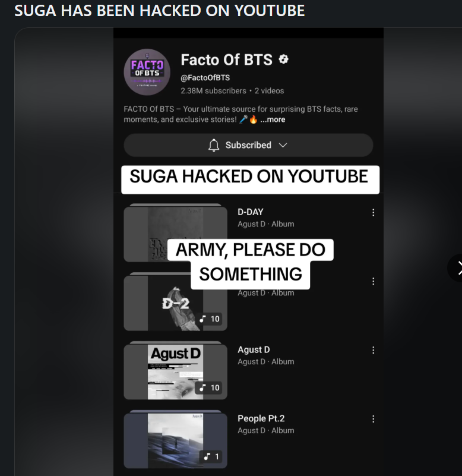Click the Subscribed button

pos(248,145)
